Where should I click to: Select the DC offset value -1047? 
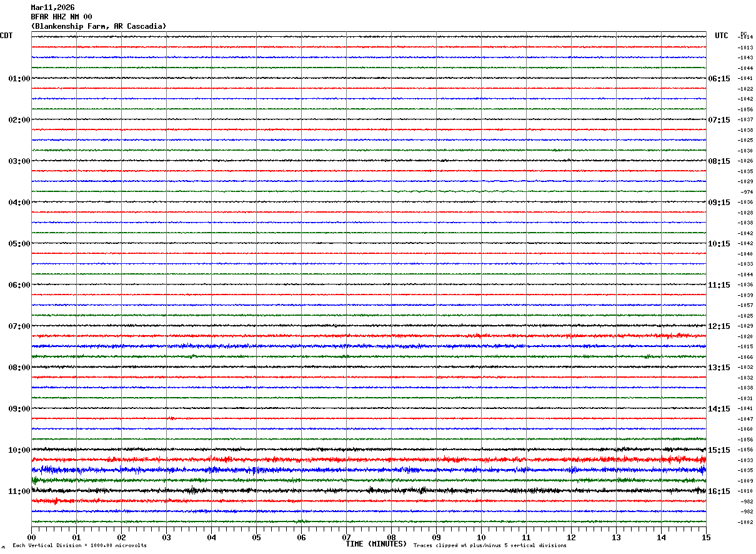click(745, 419)
